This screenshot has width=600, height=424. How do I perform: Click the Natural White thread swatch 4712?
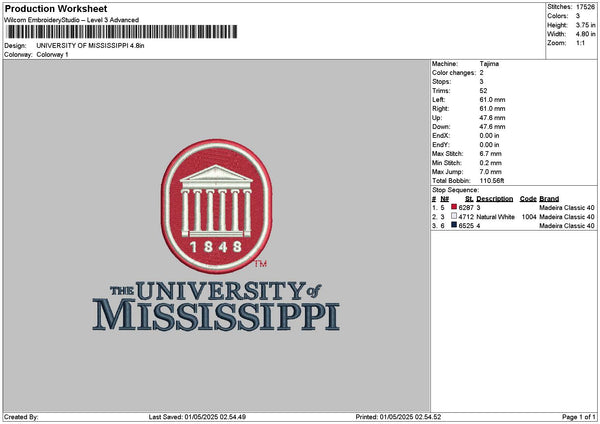pyautogui.click(x=454, y=216)
